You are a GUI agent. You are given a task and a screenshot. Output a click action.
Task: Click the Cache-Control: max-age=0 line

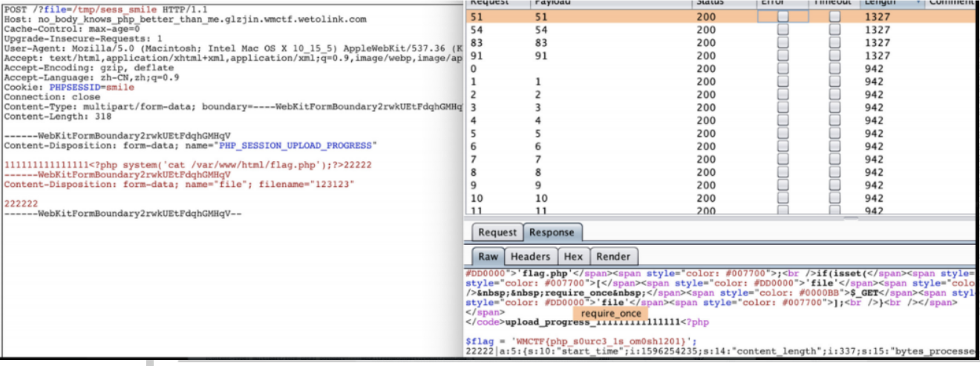tap(72, 28)
